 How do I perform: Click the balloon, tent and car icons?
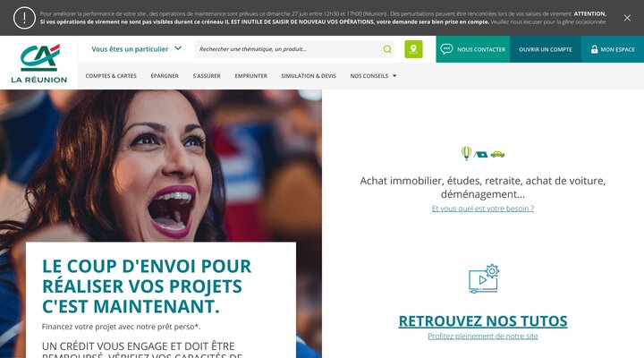point(483,153)
